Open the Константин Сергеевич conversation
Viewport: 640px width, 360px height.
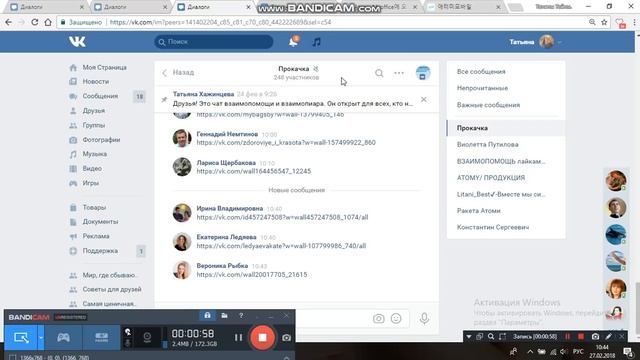pos(493,227)
